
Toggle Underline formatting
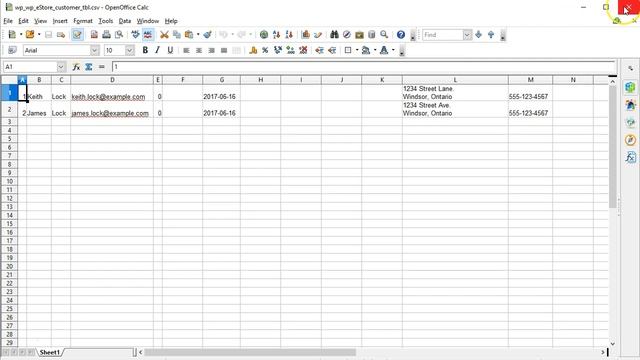[170, 50]
